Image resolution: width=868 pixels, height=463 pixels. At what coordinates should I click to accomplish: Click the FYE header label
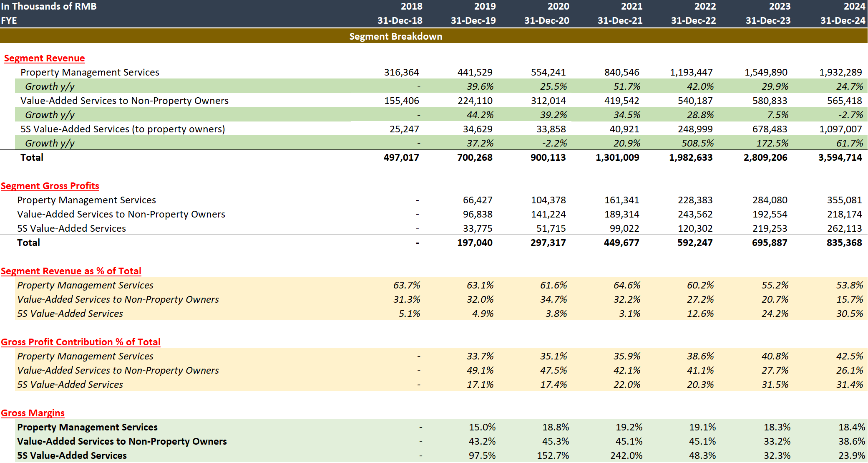pos(9,20)
